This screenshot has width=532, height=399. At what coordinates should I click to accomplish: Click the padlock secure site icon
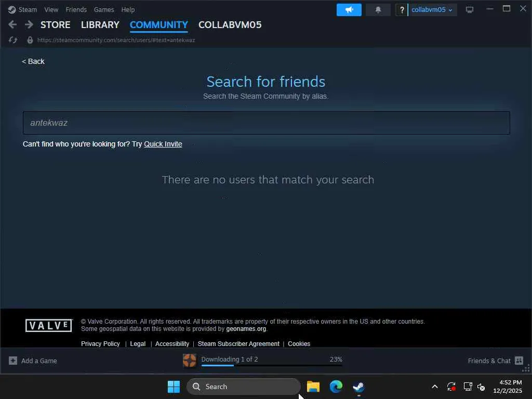tap(30, 40)
